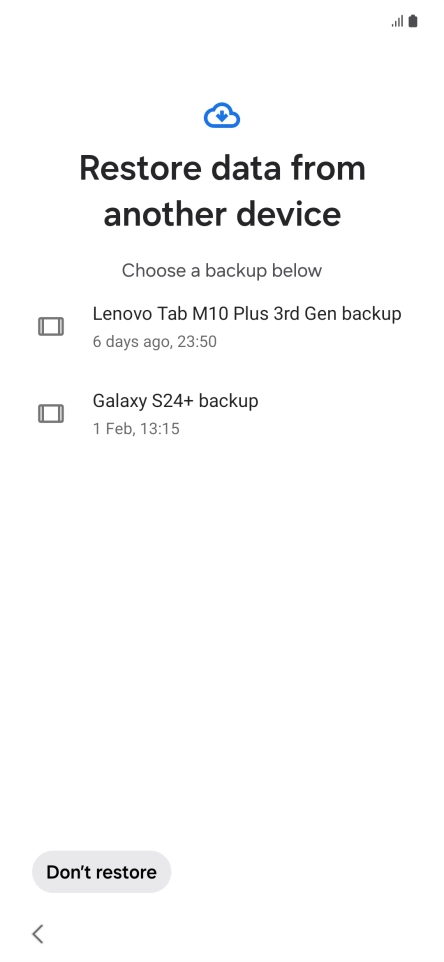Go back using the bottom chevron arrow
The width and height of the screenshot is (444, 962).
point(38,934)
